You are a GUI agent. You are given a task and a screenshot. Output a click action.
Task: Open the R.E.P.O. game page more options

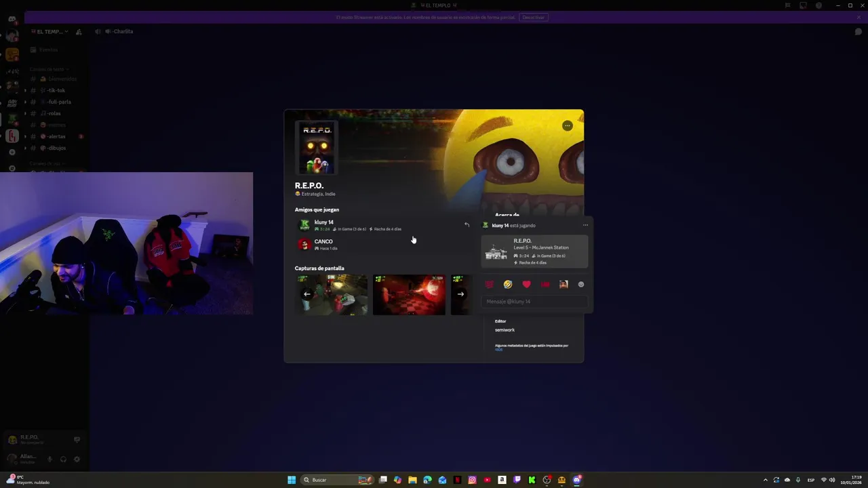tap(568, 125)
